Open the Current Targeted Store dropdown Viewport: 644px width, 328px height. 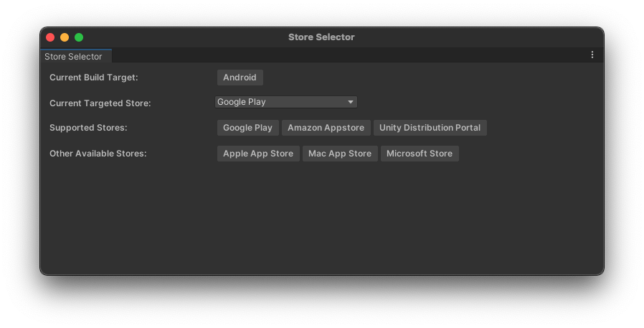coord(285,102)
